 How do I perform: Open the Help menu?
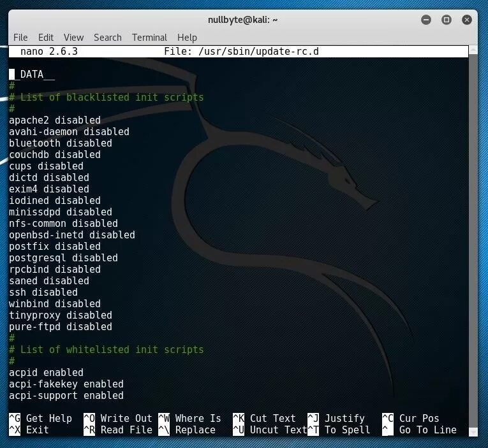pyautogui.click(x=187, y=38)
